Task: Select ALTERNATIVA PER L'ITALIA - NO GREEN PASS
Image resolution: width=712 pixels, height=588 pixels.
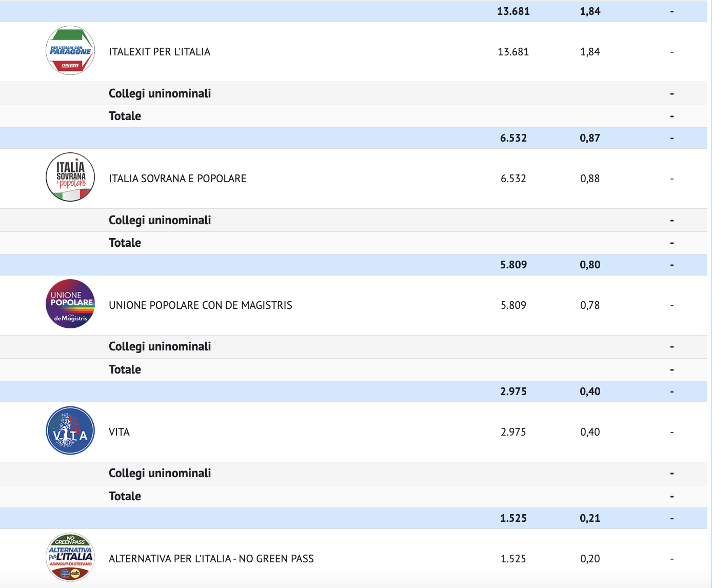Action: point(211,559)
